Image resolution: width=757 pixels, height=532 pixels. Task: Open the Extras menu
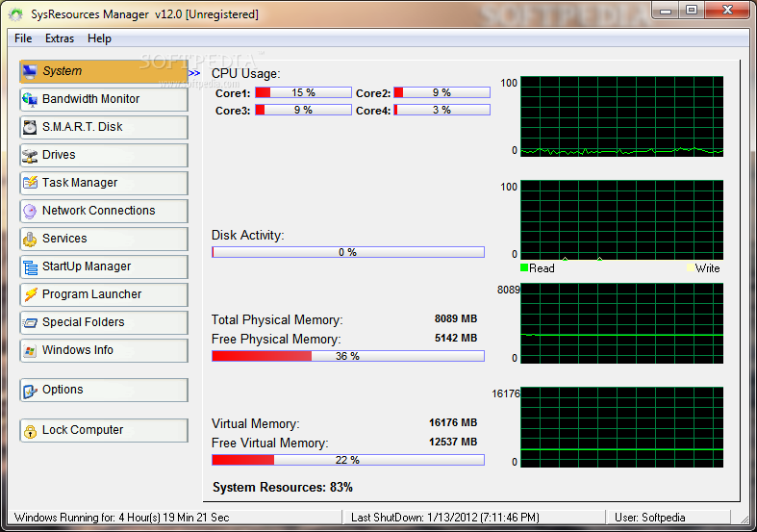click(60, 38)
